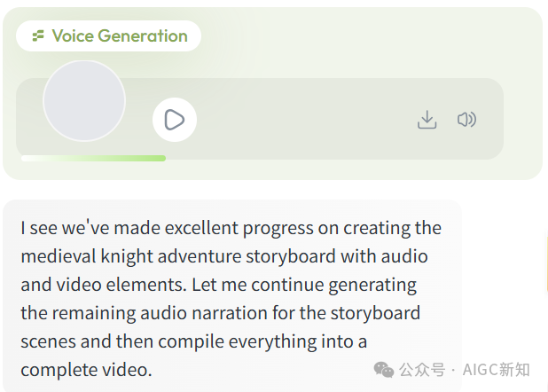Click the faded start of progress bar

[27, 159]
